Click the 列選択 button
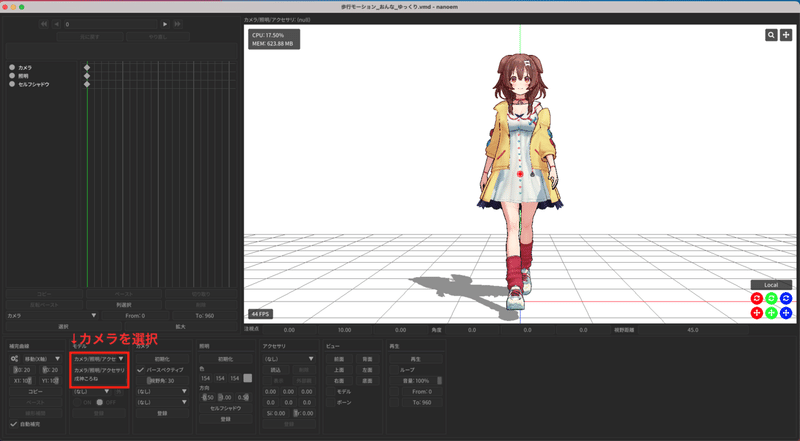This screenshot has height=441, width=800. pyautogui.click(x=123, y=305)
